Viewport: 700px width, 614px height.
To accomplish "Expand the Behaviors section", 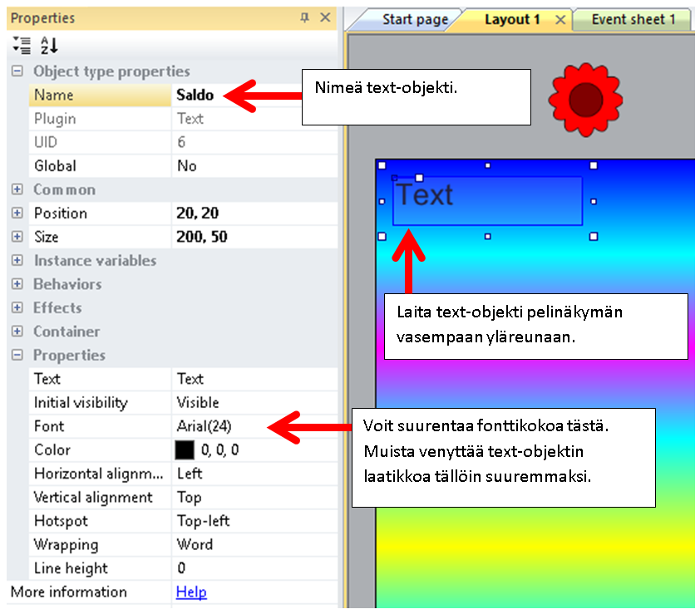I will (17, 284).
